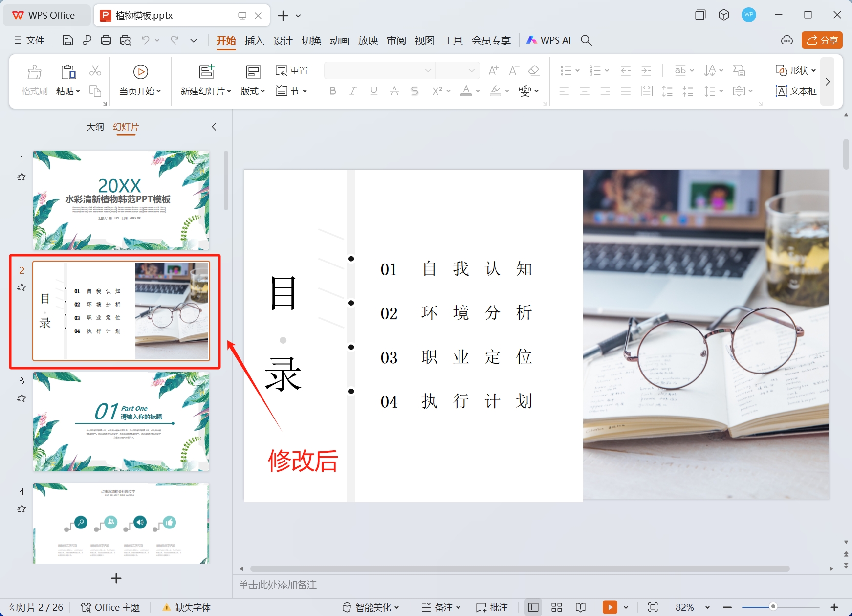Toggle italic formatting
852x616 pixels.
click(353, 90)
